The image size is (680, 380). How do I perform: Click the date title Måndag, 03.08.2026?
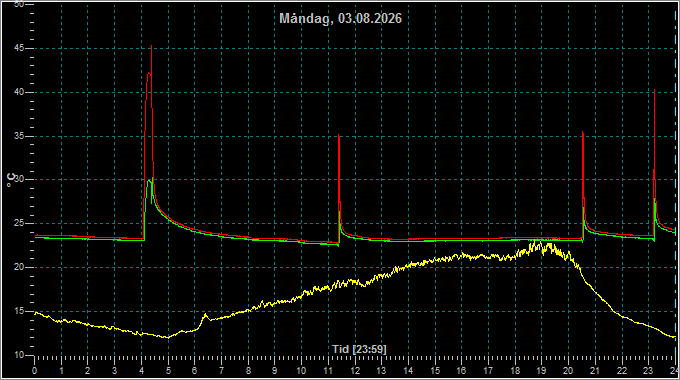coord(340,18)
